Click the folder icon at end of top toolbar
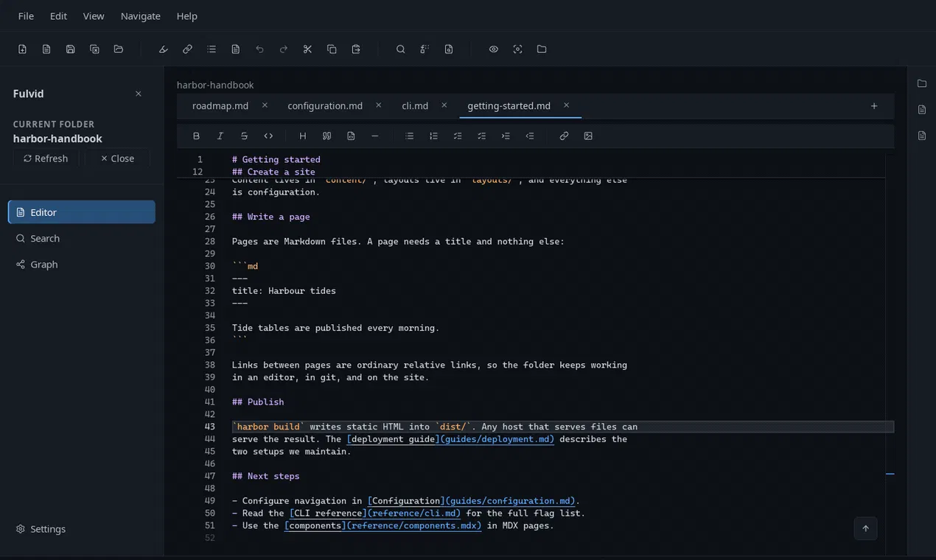The height and width of the screenshot is (560, 936). [542, 49]
